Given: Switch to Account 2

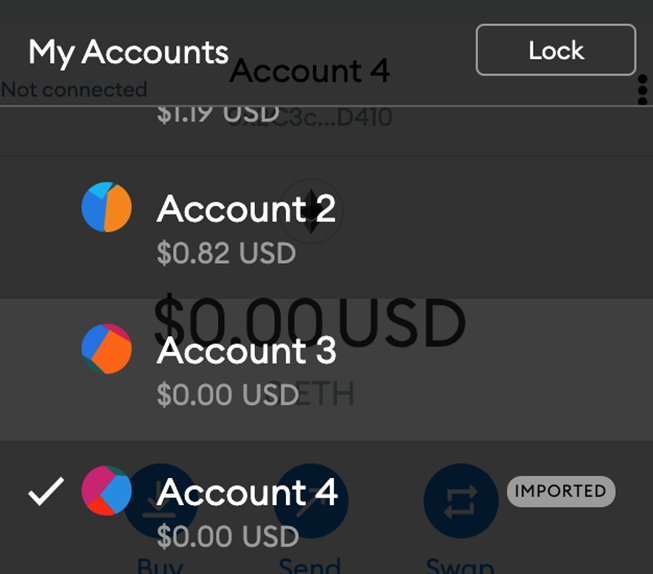Looking at the screenshot, I should click(246, 209).
